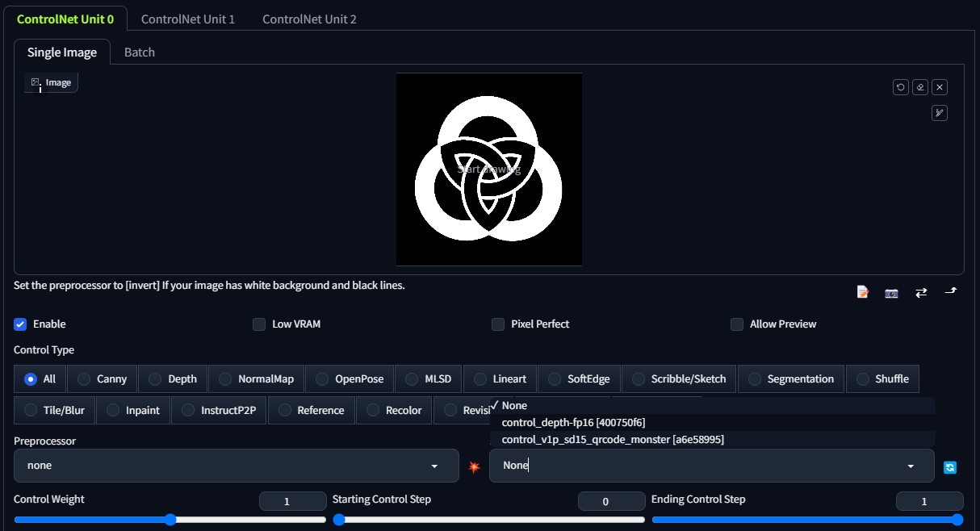Viewport: 980px width, 531px height.
Task: Uncheck the Enable checkbox
Action: tap(20, 324)
